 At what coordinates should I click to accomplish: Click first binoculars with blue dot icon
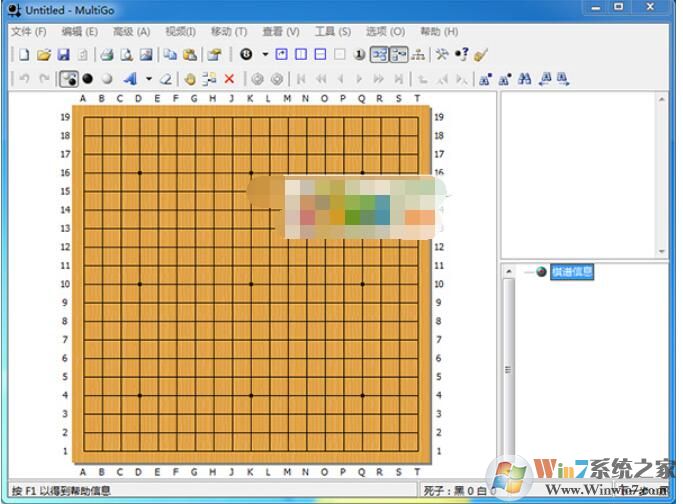point(485,79)
